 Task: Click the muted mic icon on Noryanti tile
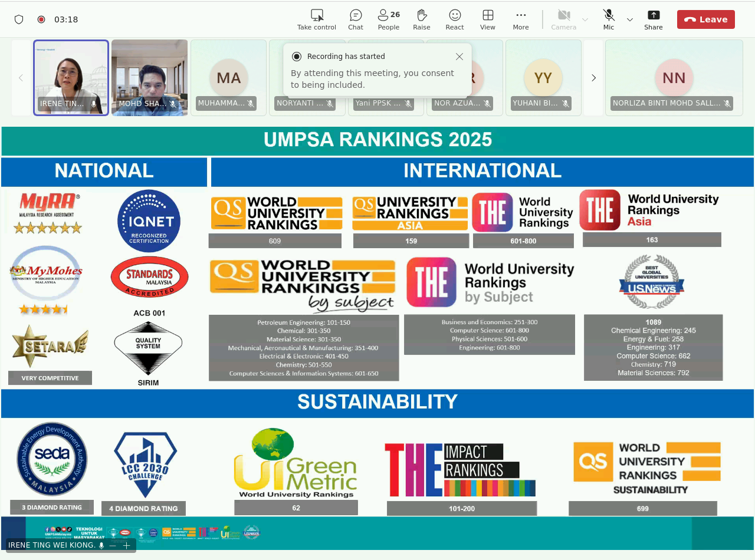pos(330,104)
